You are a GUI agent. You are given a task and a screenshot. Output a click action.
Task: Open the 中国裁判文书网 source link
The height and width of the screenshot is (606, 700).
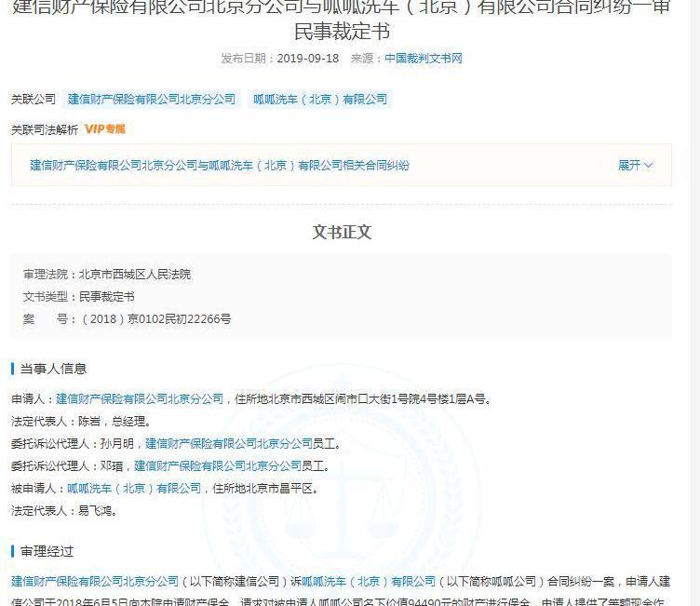click(x=424, y=59)
